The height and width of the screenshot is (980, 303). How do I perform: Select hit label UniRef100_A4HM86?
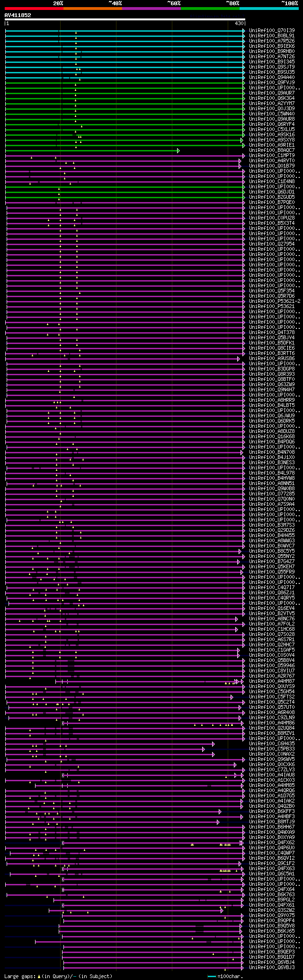272,723
